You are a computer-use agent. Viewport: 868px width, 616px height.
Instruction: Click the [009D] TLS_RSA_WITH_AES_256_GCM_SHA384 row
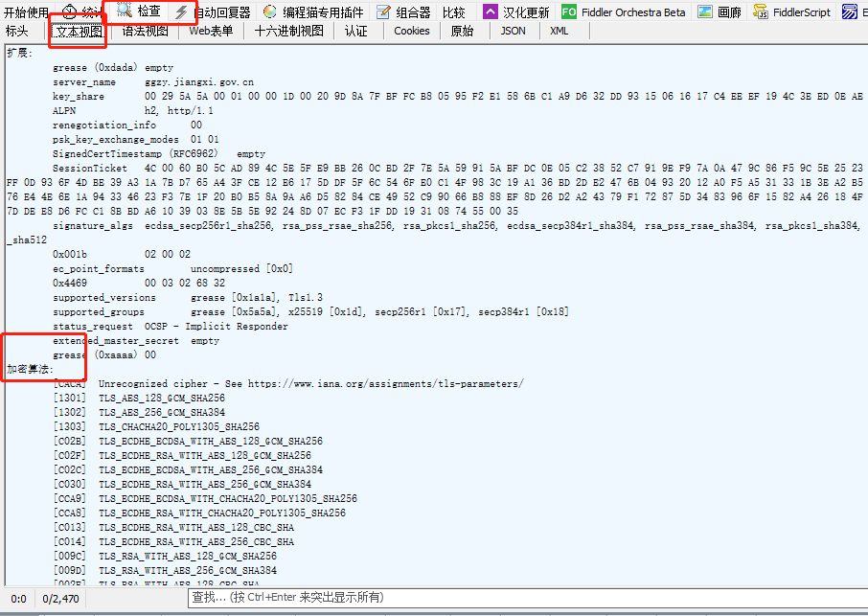(x=165, y=571)
